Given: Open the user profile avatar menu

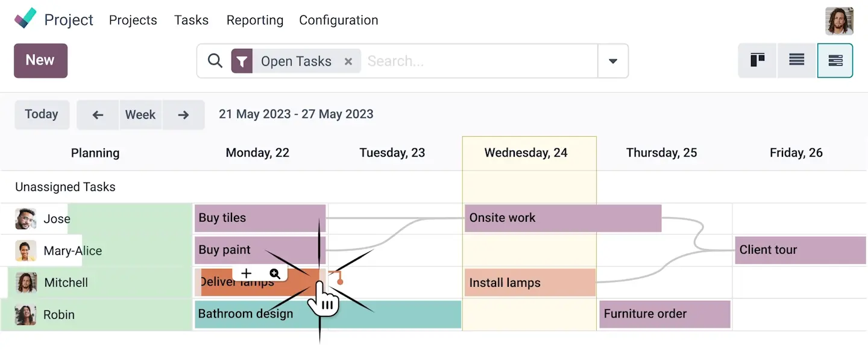Looking at the screenshot, I should point(839,21).
